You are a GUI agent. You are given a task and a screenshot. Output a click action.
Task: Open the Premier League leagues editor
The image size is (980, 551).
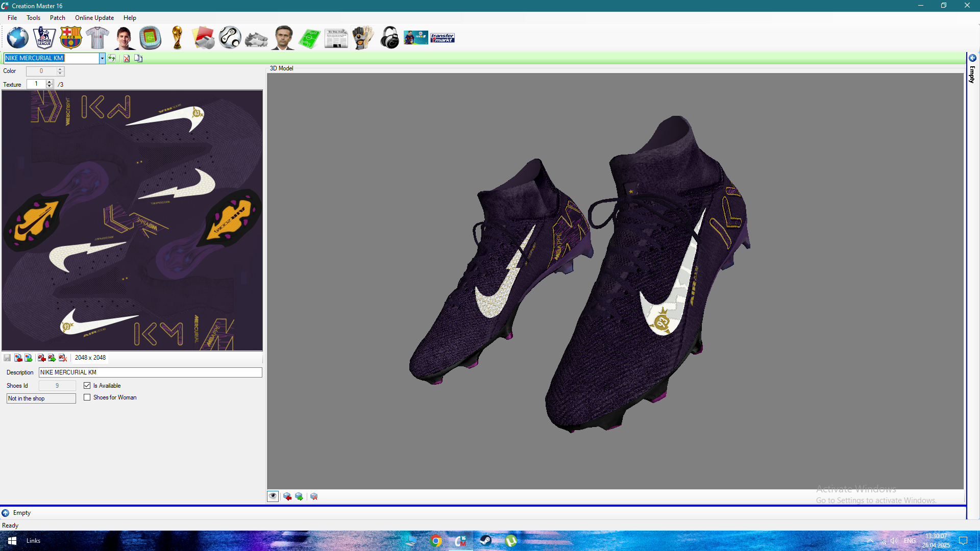(x=44, y=38)
